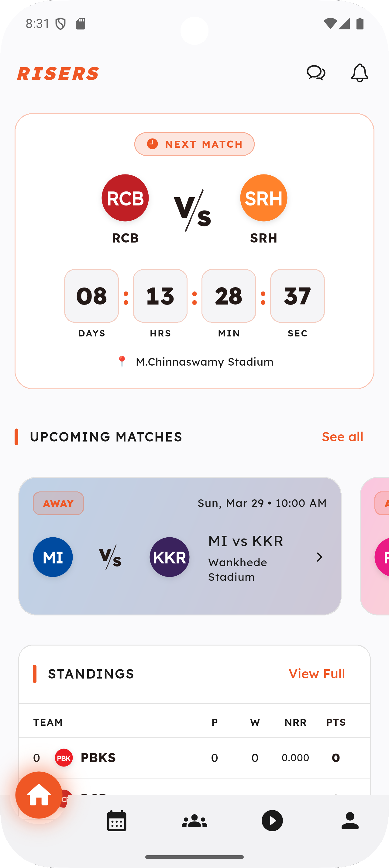Select the MI team badge on the match card
Image resolution: width=389 pixels, height=868 pixels.
53,557
